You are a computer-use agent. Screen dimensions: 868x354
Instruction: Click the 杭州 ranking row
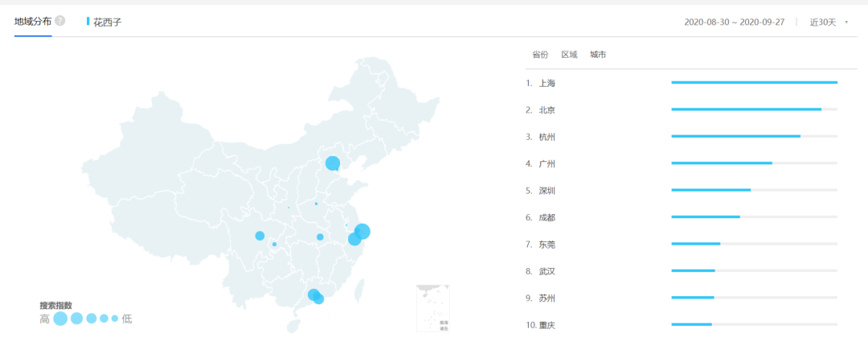(682, 137)
